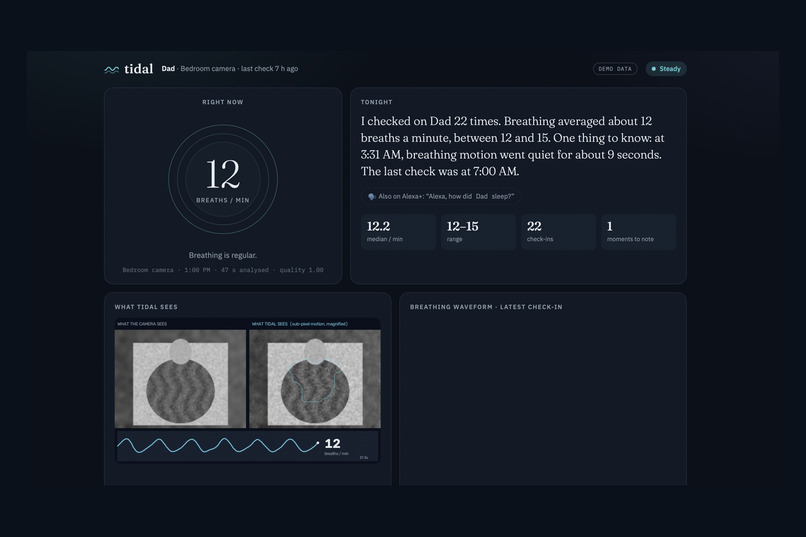Click the Alexa speech bubble icon

click(372, 196)
